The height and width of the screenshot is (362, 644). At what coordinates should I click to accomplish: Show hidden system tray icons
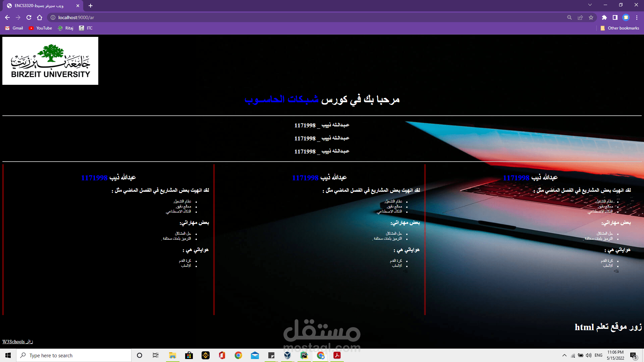(x=564, y=355)
